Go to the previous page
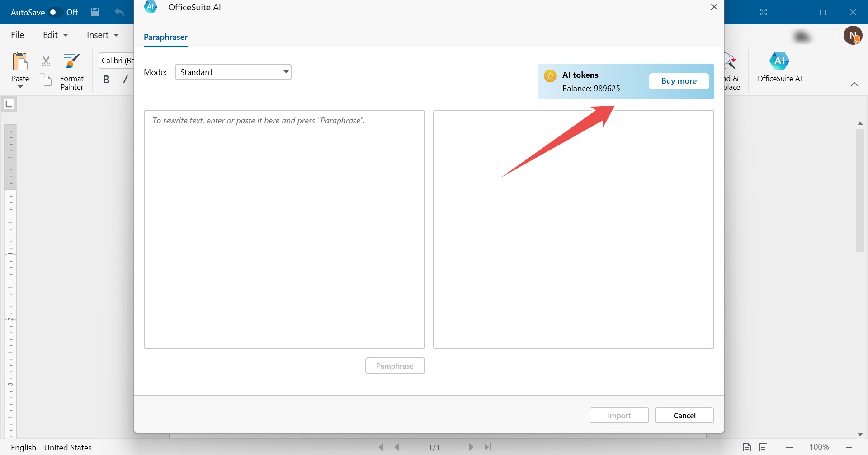The width and height of the screenshot is (868, 455). pos(397,447)
